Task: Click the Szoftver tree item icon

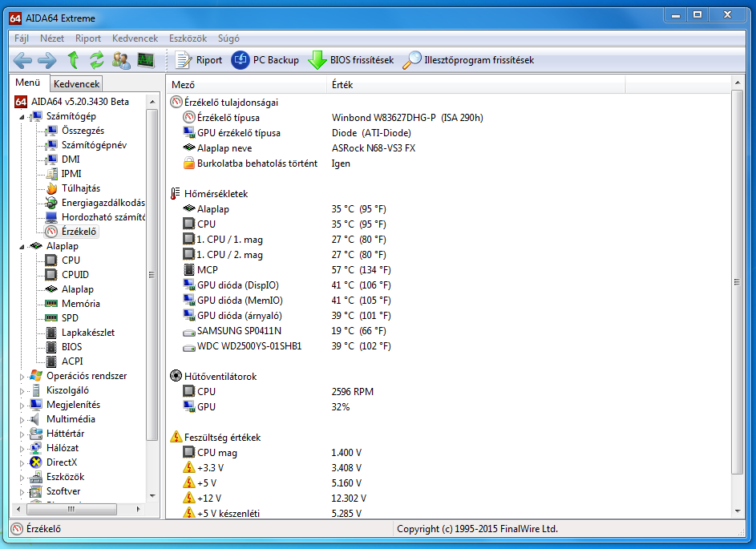Action: click(36, 491)
